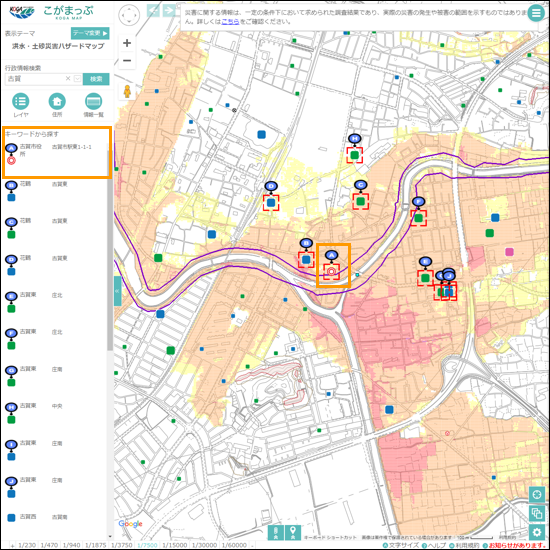Select the 1/30000 scale tab
The image size is (550, 550).
tap(204, 545)
